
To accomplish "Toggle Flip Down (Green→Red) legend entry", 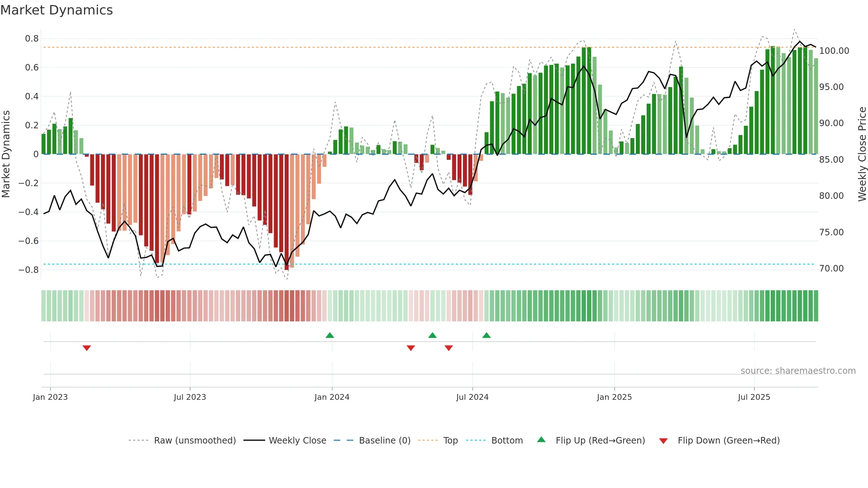I will click(x=719, y=440).
